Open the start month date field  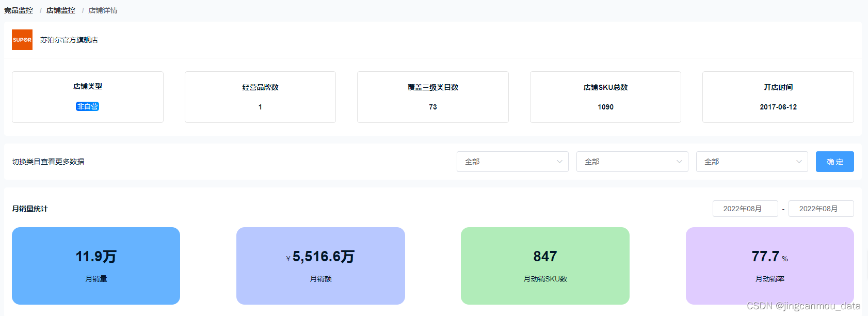click(x=745, y=209)
